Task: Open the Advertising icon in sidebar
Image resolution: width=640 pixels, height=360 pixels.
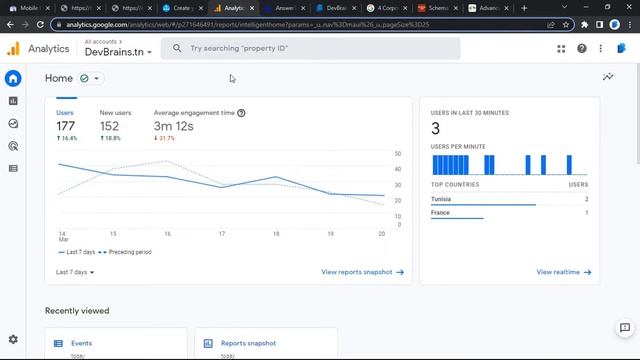Action: pyautogui.click(x=13, y=146)
